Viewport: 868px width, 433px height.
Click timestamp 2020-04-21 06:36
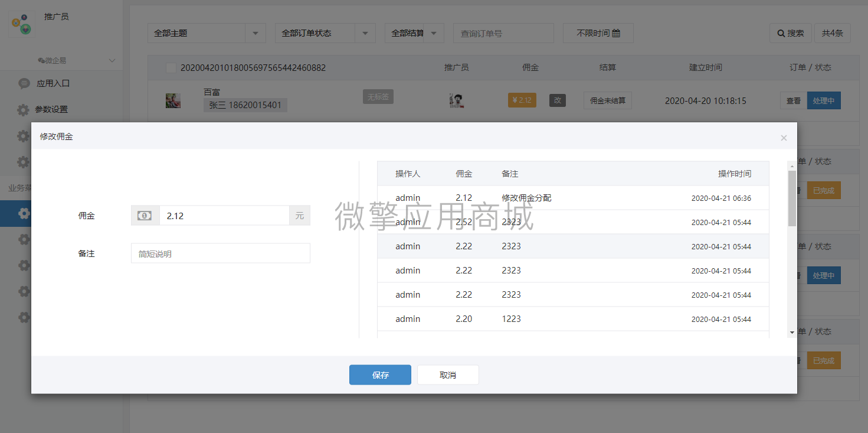click(x=721, y=198)
